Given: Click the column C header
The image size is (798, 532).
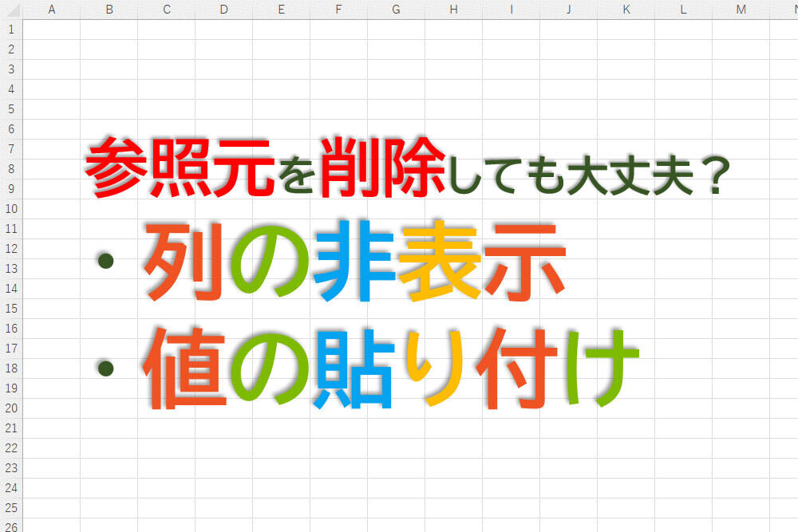Looking at the screenshot, I should pyautogui.click(x=167, y=10).
